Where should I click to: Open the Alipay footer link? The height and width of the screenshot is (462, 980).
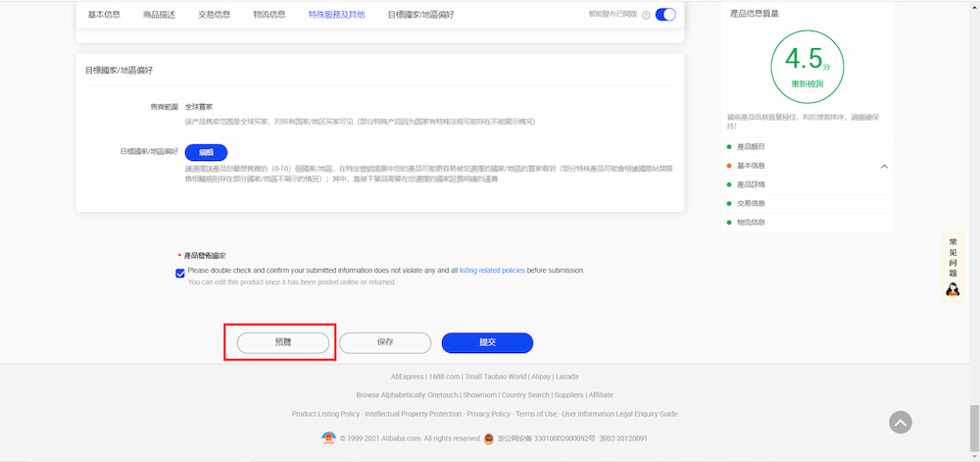coord(541,377)
